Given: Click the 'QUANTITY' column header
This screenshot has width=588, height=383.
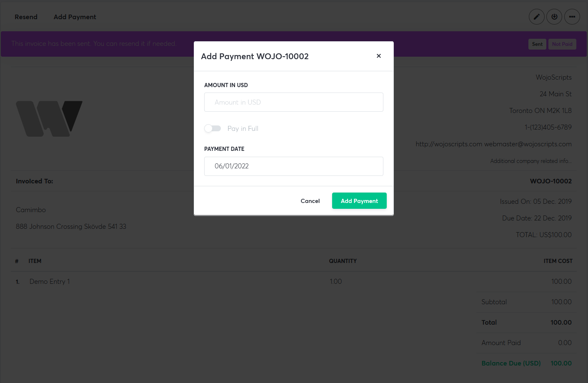Looking at the screenshot, I should [x=343, y=261].
